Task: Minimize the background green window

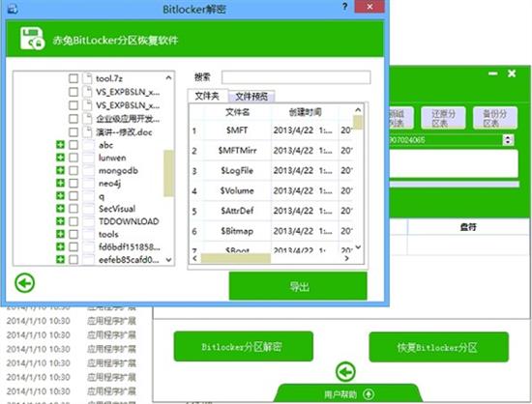Action: (493, 73)
